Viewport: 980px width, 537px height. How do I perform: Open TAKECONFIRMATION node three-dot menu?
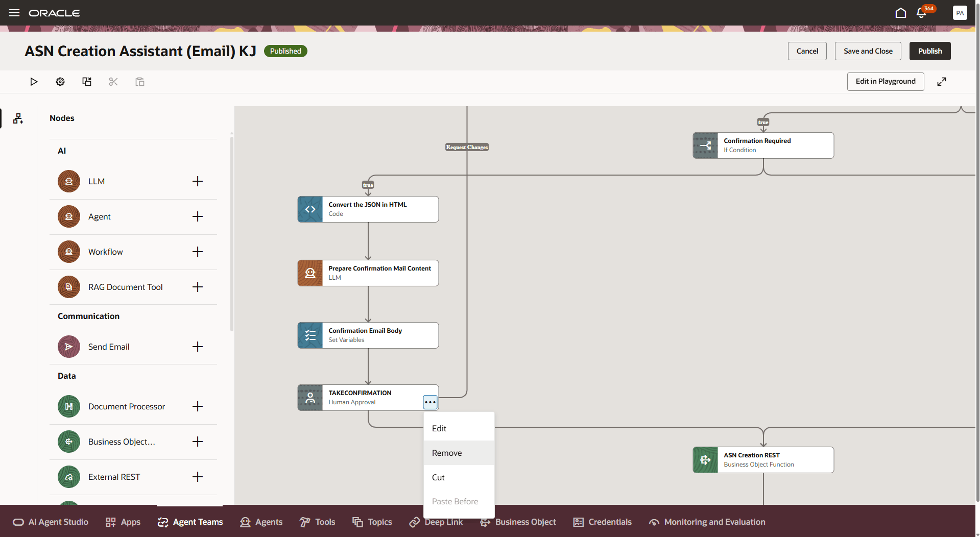[x=430, y=402]
